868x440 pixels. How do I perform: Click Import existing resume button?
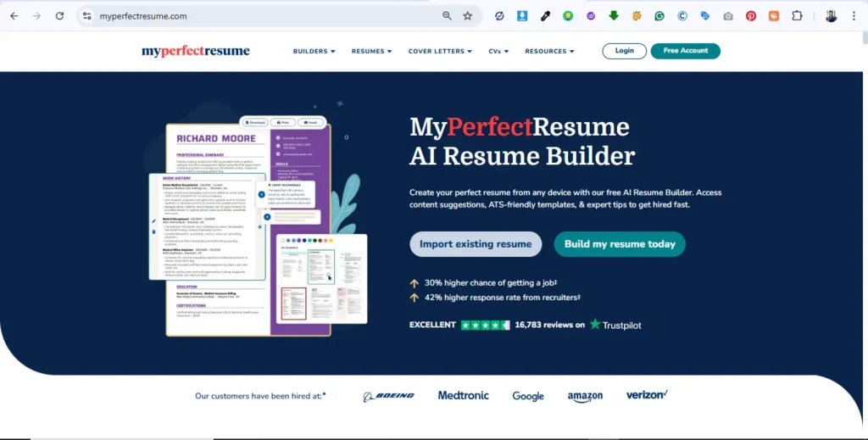tap(476, 244)
